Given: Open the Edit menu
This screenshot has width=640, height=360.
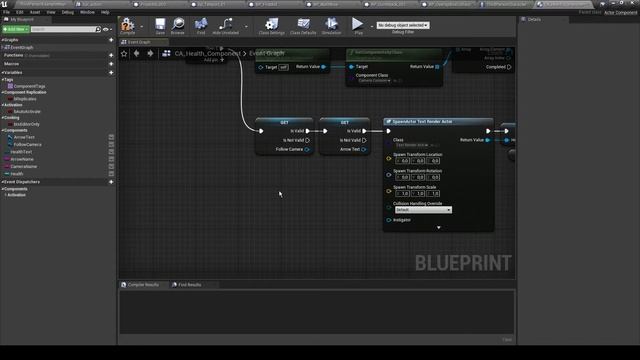Looking at the screenshot, I should pyautogui.click(x=20, y=12).
